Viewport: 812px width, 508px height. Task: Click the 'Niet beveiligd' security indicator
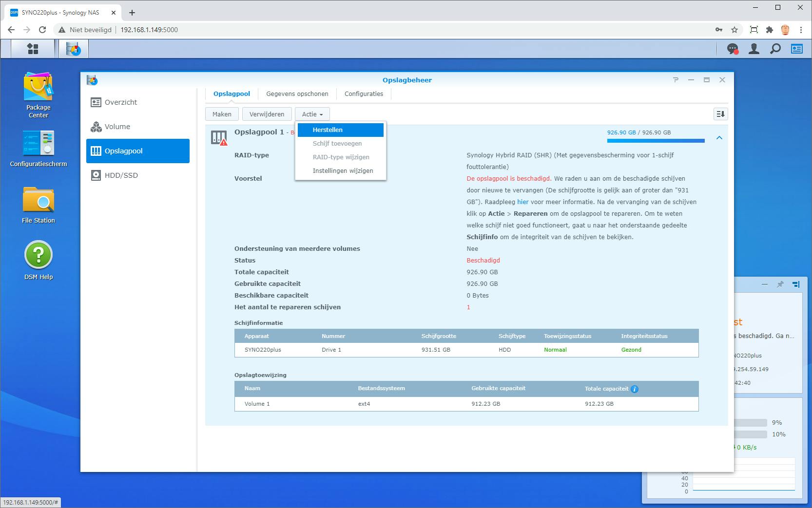click(85, 30)
